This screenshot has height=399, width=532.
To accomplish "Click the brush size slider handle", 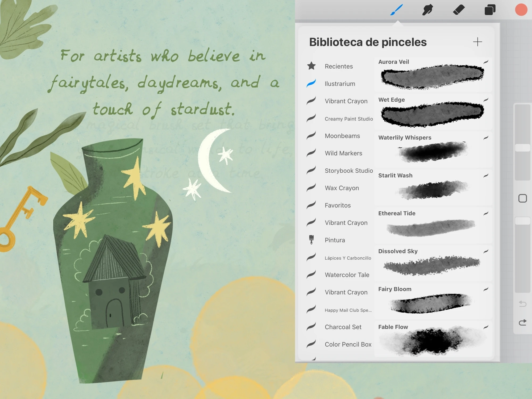I will [x=522, y=148].
